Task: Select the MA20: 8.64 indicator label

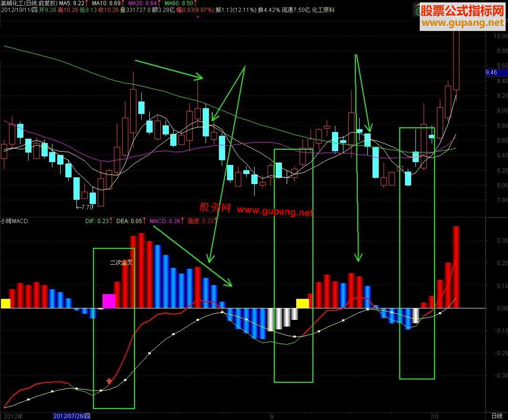Action: pyautogui.click(x=143, y=3)
